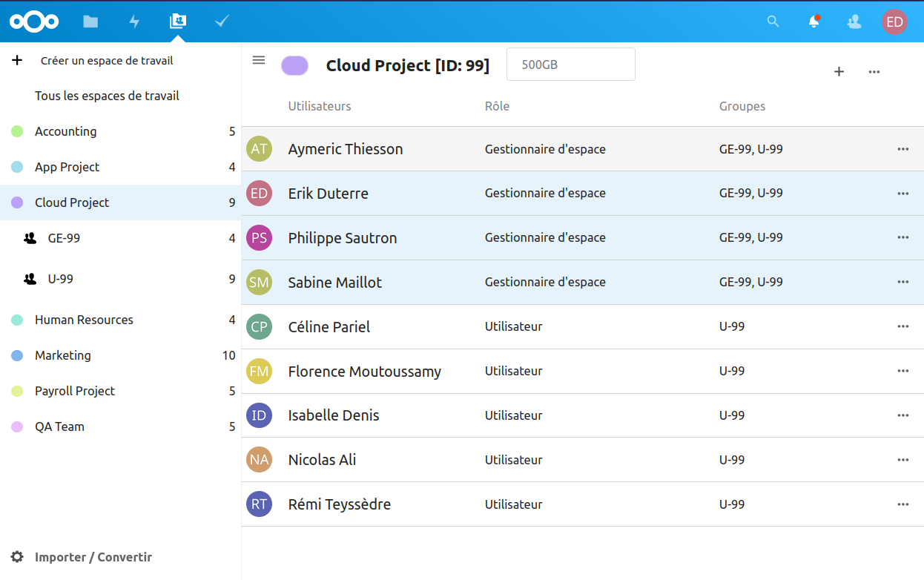Click Gestionnaire d'espace for Erik Duterre
924x580 pixels.
click(x=545, y=194)
